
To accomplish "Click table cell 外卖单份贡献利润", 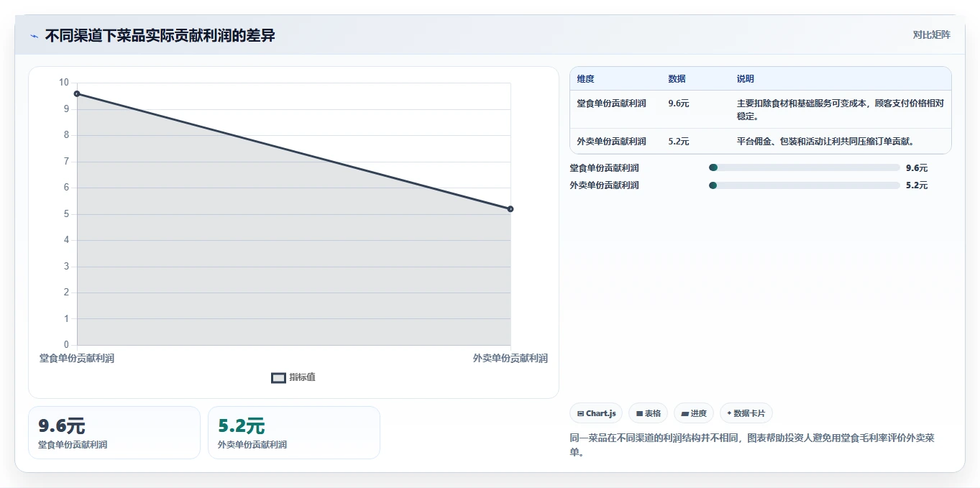I will (x=612, y=142).
